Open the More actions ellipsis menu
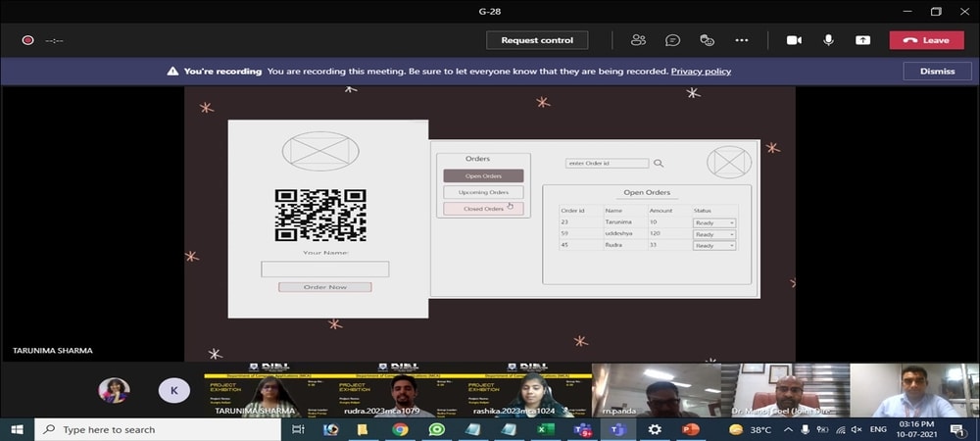 pyautogui.click(x=742, y=40)
